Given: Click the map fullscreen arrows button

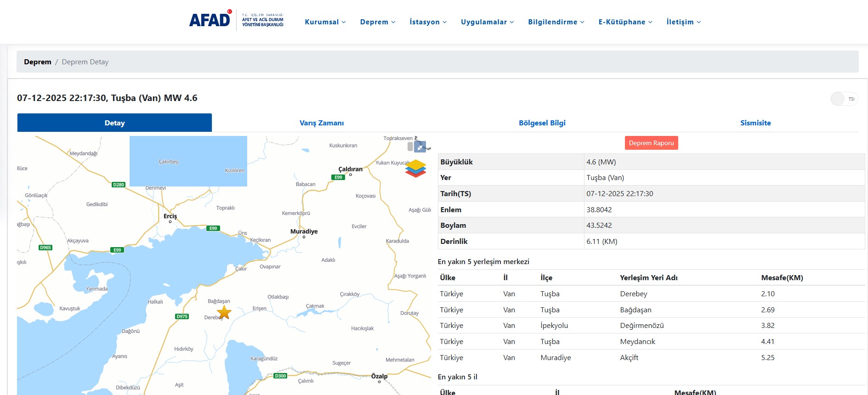Looking at the screenshot, I should click(420, 147).
